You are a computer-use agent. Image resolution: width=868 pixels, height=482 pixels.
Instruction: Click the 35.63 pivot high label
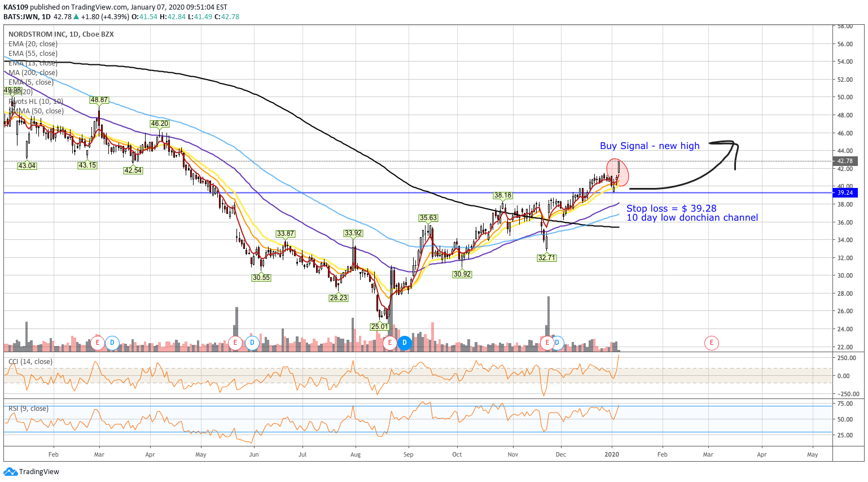pyautogui.click(x=428, y=218)
